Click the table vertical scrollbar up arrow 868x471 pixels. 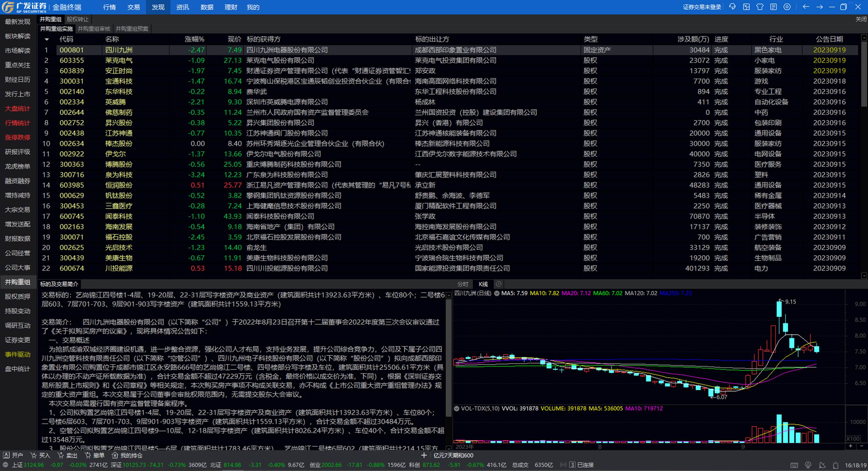[x=864, y=37]
